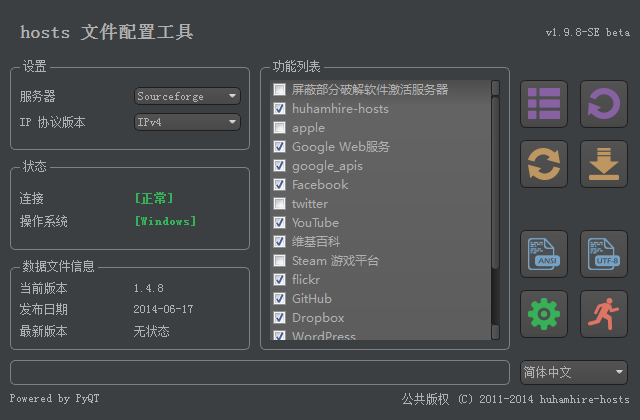This screenshot has width=640, height=420.
Task: Click the 连接 status label
Action: [x=31, y=198]
